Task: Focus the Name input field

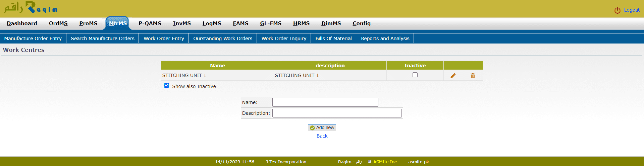Action: 325,102
